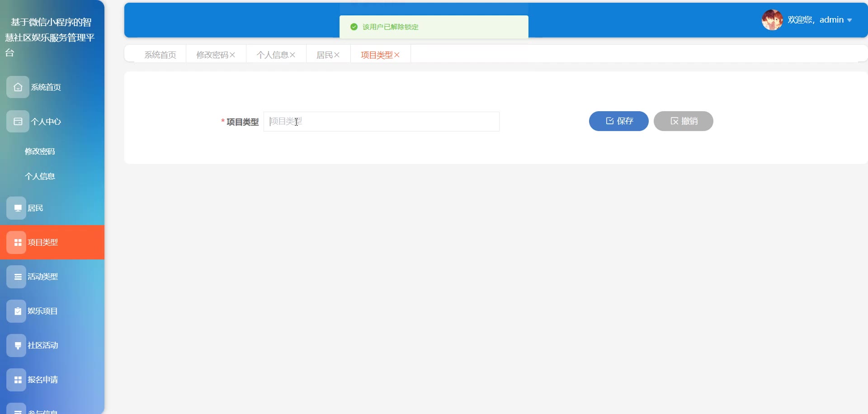Click the 欢迎您, admin text

point(816,20)
